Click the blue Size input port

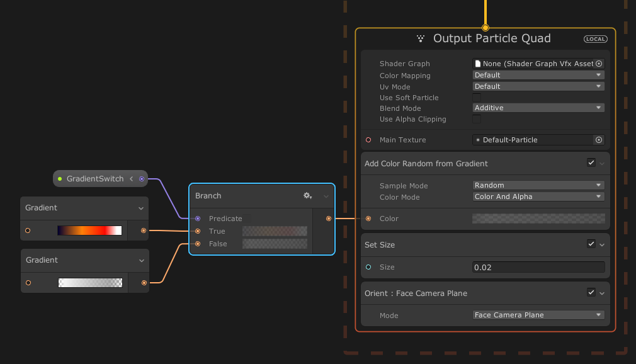click(x=368, y=267)
